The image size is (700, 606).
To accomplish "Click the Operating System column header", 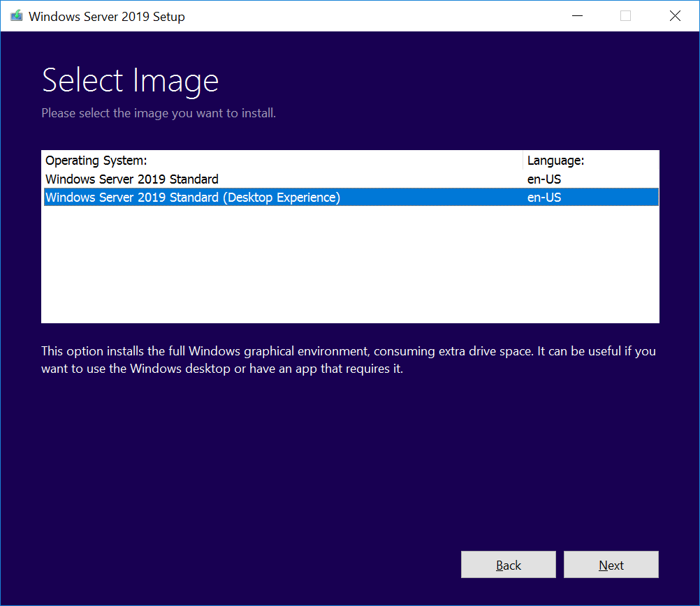I will click(x=96, y=161).
